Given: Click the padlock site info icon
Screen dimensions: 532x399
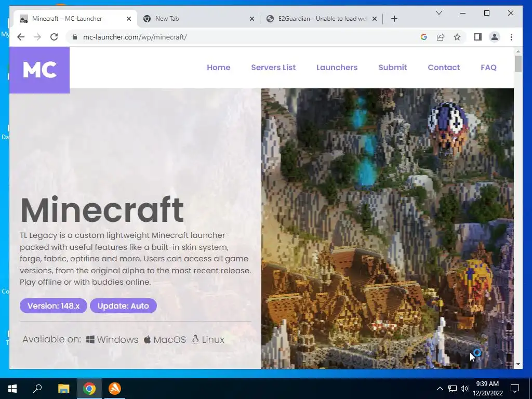Looking at the screenshot, I should pyautogui.click(x=75, y=37).
